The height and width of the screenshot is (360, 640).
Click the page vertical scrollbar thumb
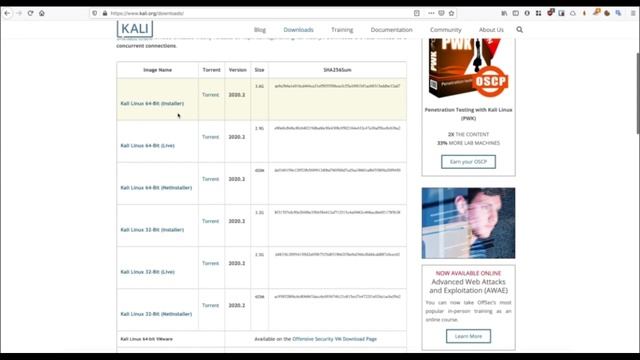(x=638, y=93)
